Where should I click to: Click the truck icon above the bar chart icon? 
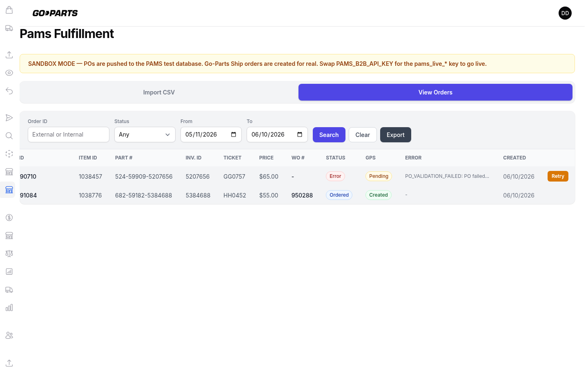coord(9,290)
